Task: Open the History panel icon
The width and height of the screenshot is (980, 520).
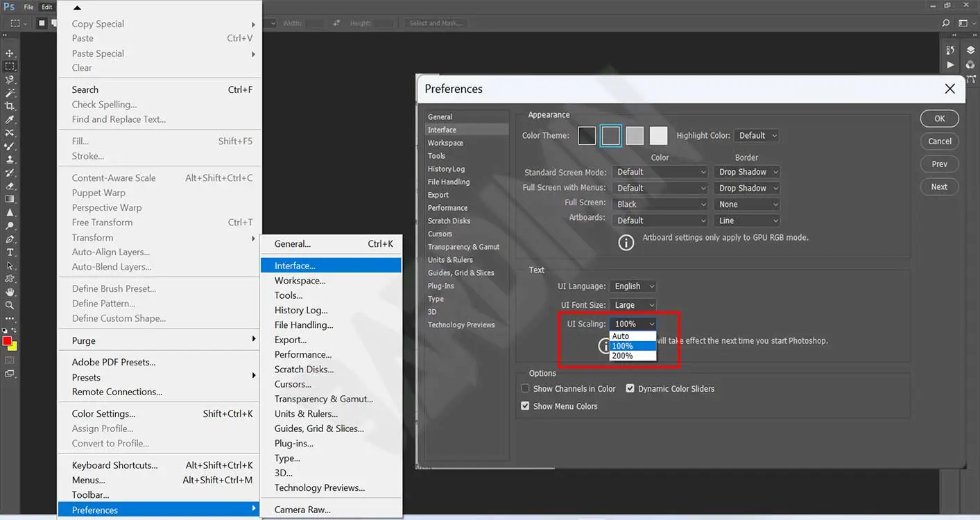Action: [950, 51]
